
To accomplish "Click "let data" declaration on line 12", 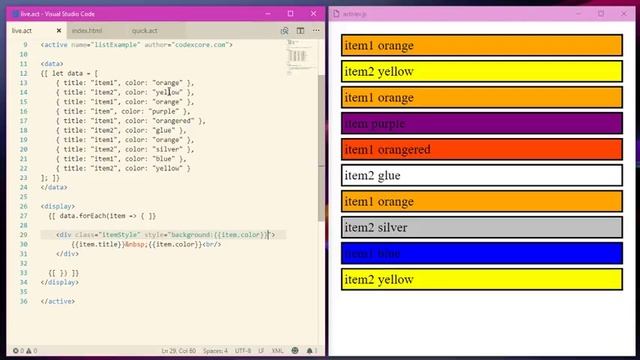I will pyautogui.click(x=67, y=73).
